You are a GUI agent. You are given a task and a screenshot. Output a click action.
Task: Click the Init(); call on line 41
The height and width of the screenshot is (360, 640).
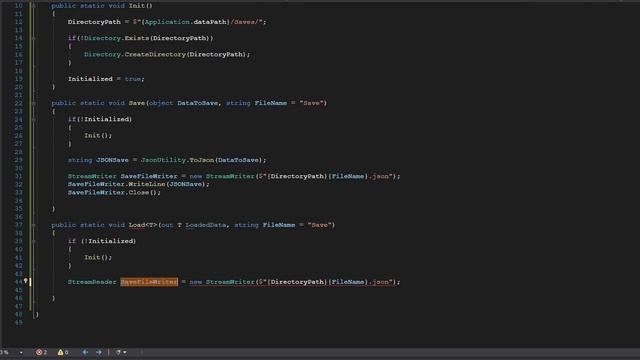coord(98,258)
